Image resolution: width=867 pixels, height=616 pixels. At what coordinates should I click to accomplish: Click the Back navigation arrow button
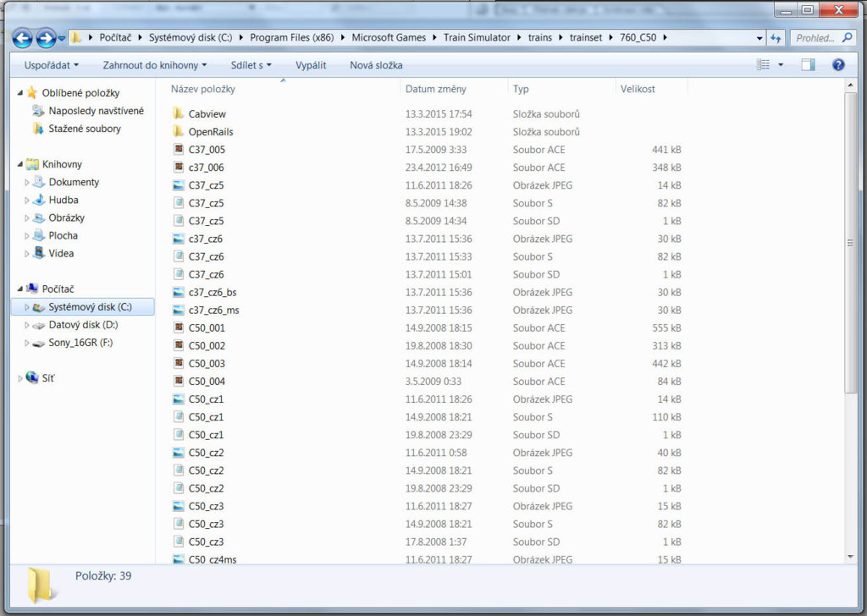click(23, 38)
